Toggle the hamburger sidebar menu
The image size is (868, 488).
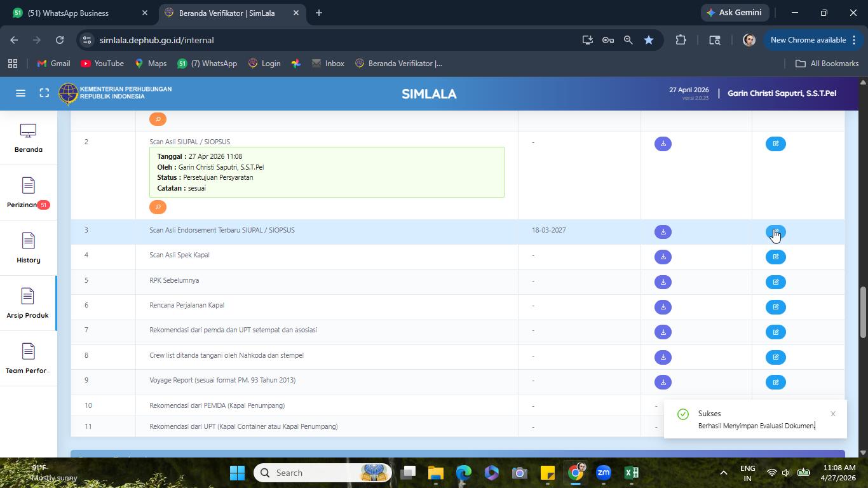click(20, 93)
